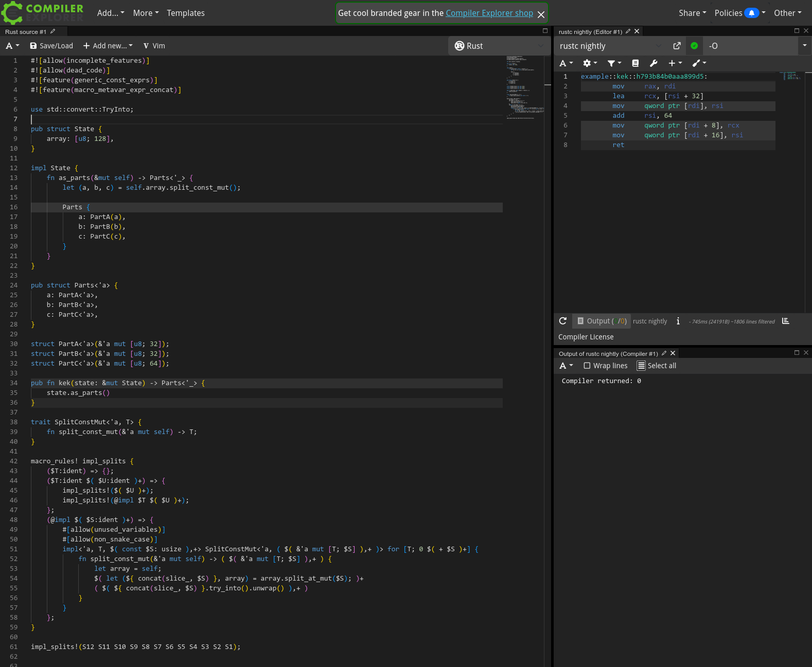Open the Compiler License link
This screenshot has width=812, height=667.
(x=586, y=337)
